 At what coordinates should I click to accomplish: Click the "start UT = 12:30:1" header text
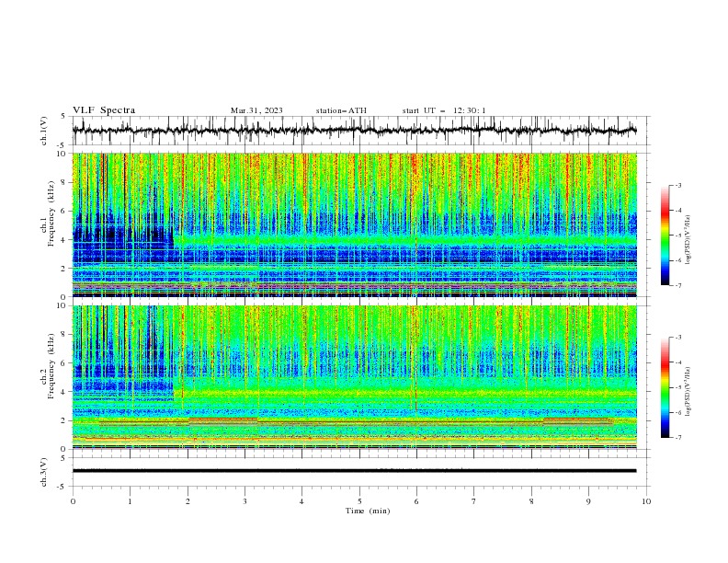coord(444,110)
